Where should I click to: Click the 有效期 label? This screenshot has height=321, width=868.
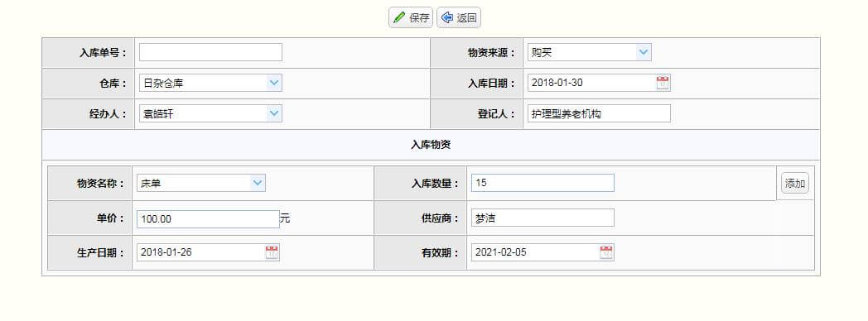coord(440,253)
